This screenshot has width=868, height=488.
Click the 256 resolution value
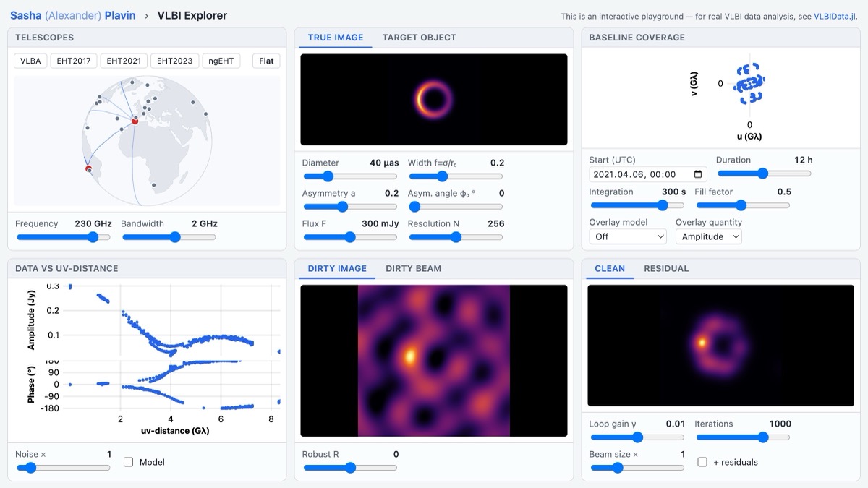click(496, 224)
